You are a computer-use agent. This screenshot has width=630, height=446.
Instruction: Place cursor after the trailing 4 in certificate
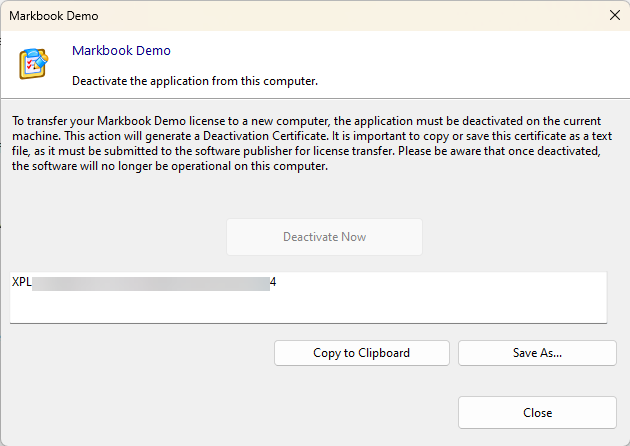tap(278, 283)
